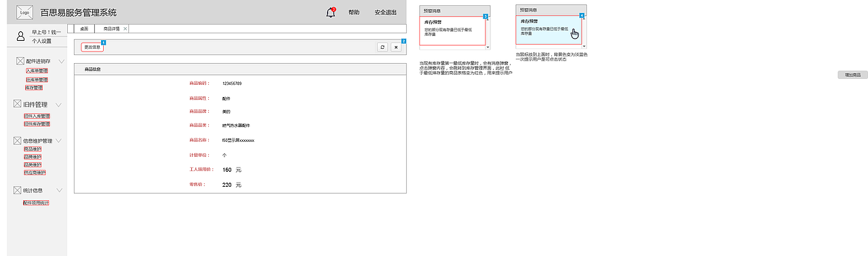868x256 pixels.
Task: Open the 帮助 menu
Action: [354, 12]
